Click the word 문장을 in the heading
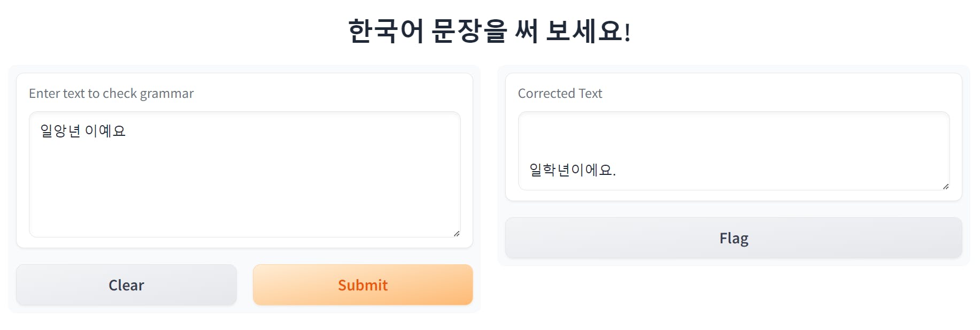 point(468,31)
